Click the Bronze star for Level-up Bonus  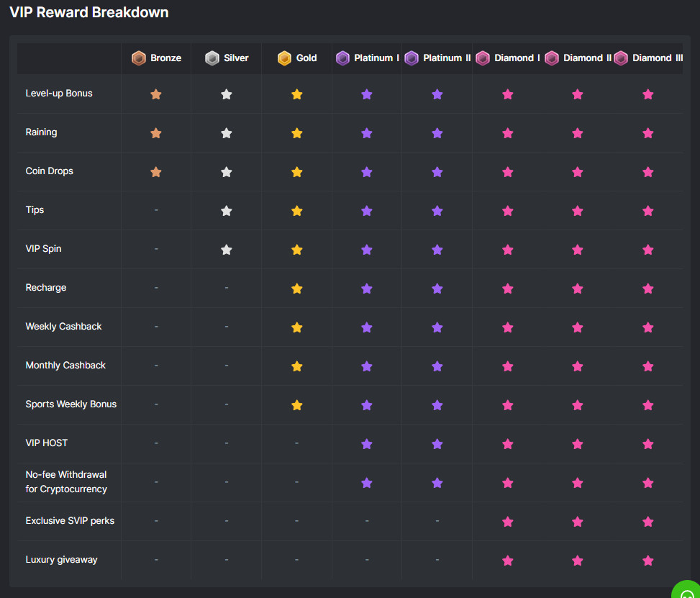click(156, 94)
